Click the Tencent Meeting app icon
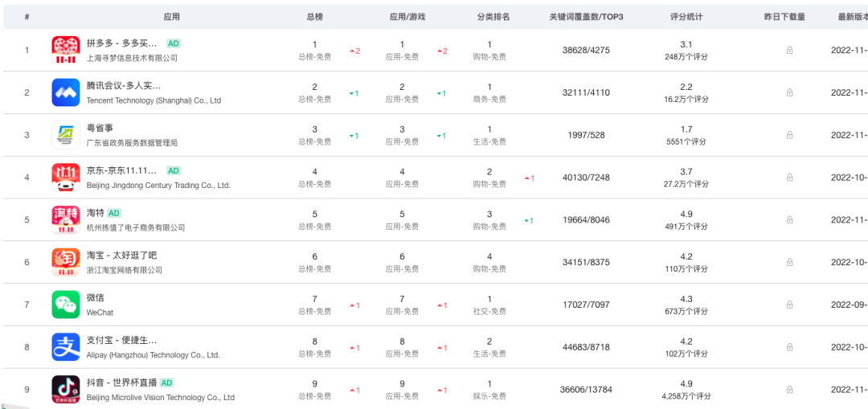 click(x=66, y=92)
